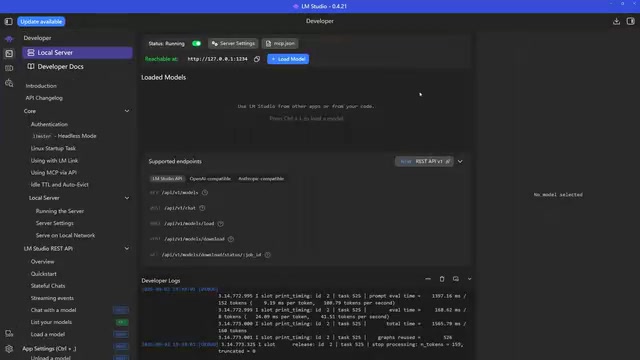Toggle the left sidebar panel icon
This screenshot has height=360, width=640.
point(9,21)
